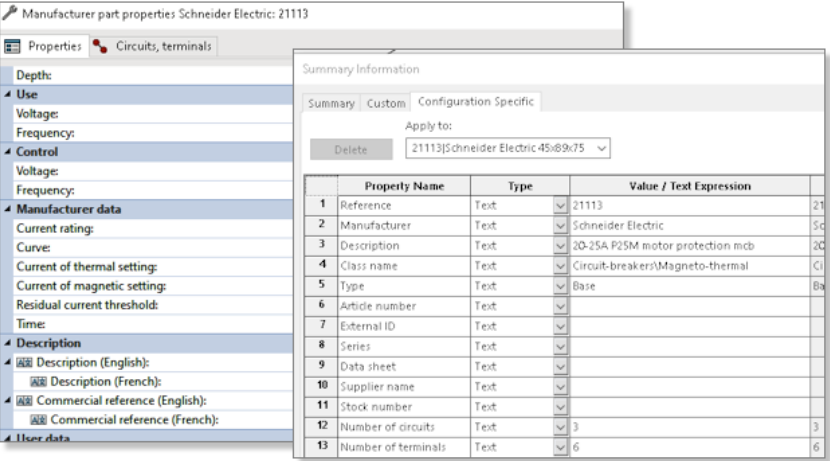Click the Property Name column header
Image resolution: width=830 pixels, height=461 pixels.
404,186
